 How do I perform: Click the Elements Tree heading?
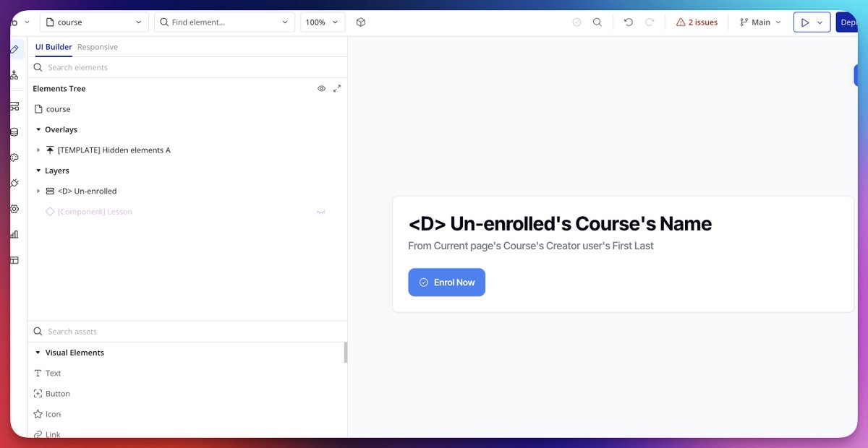(59, 88)
